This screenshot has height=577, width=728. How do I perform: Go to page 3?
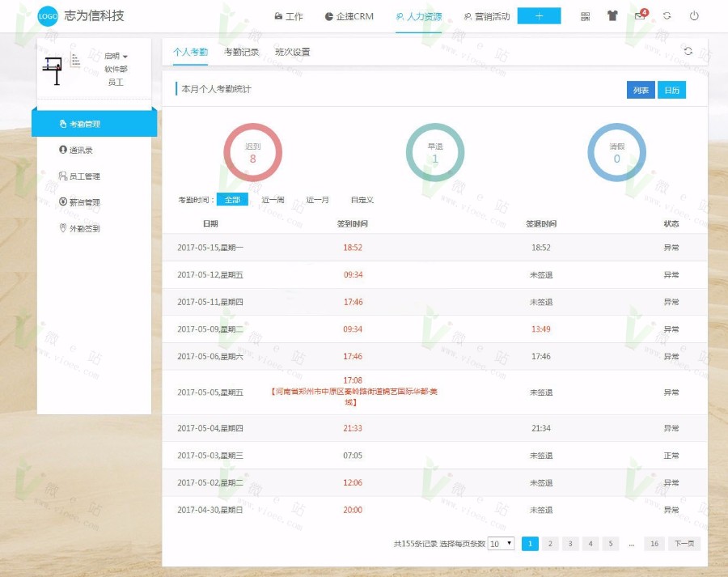click(570, 544)
